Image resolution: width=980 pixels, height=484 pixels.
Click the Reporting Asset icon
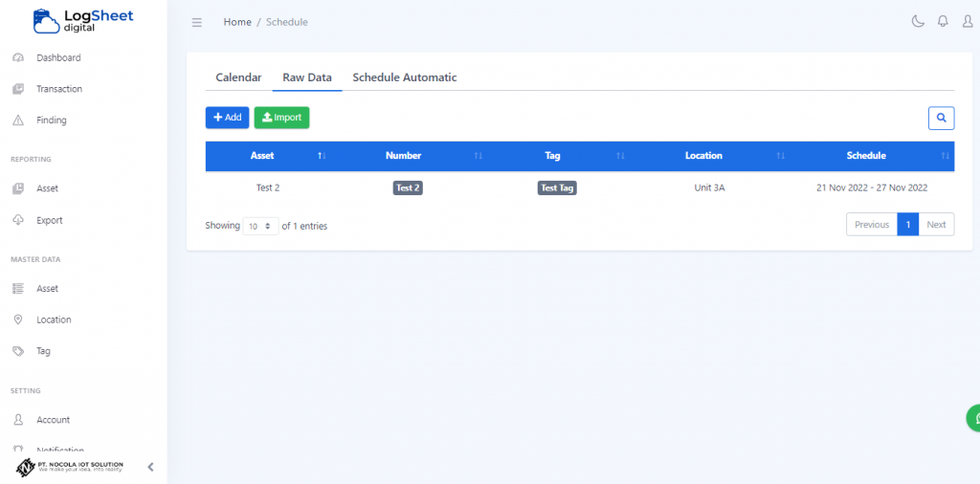18,188
